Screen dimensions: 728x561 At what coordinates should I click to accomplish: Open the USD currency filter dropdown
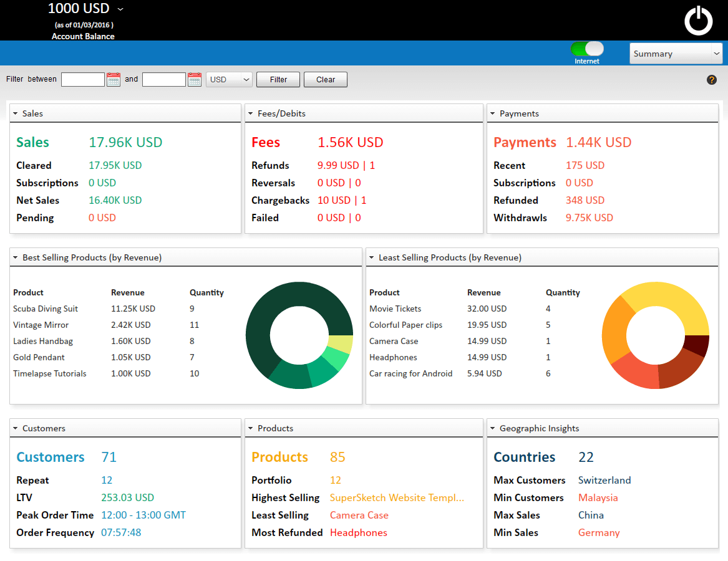pyautogui.click(x=229, y=79)
